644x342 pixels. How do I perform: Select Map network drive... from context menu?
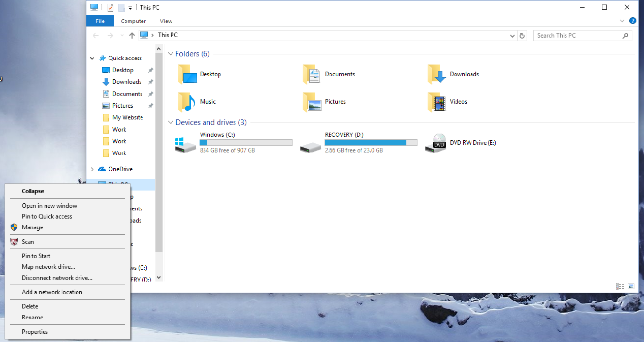coord(48,267)
